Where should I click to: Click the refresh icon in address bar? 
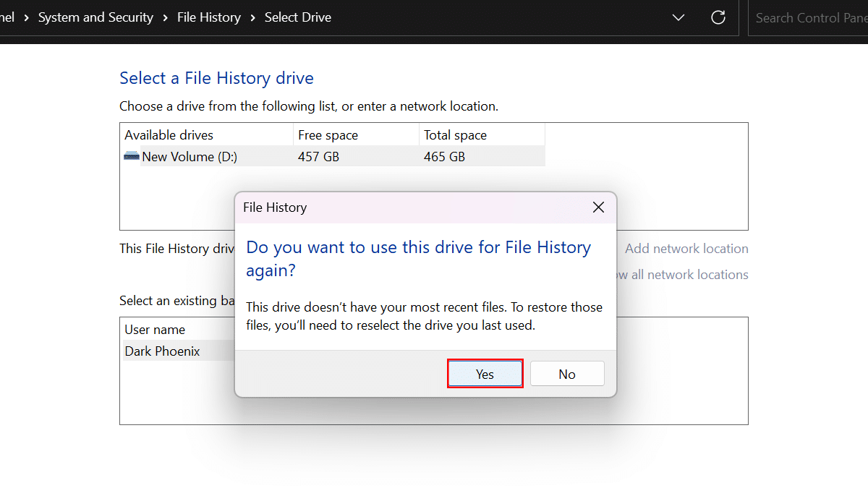click(718, 18)
